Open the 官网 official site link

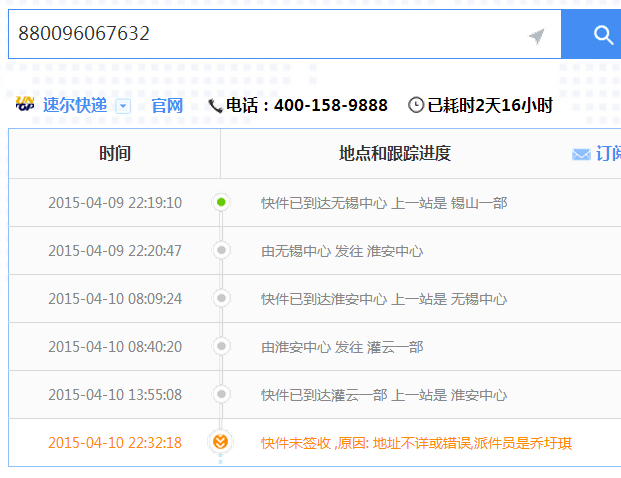pos(167,106)
